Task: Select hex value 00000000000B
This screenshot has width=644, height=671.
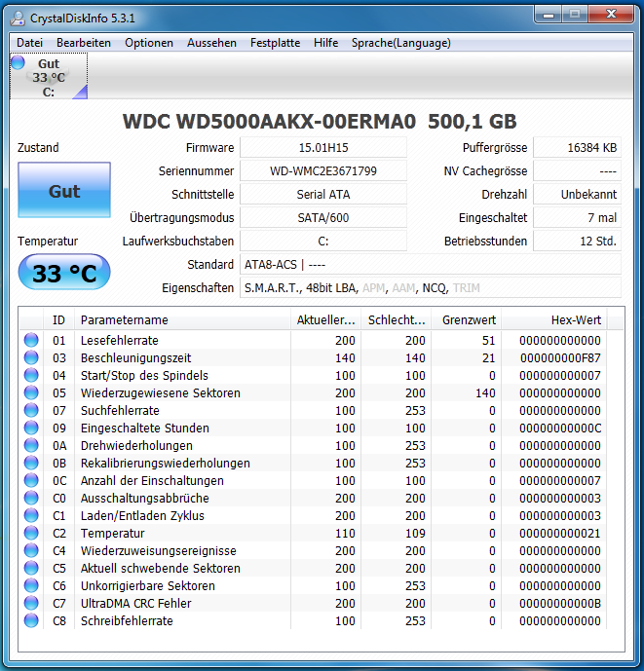Action: [560, 604]
